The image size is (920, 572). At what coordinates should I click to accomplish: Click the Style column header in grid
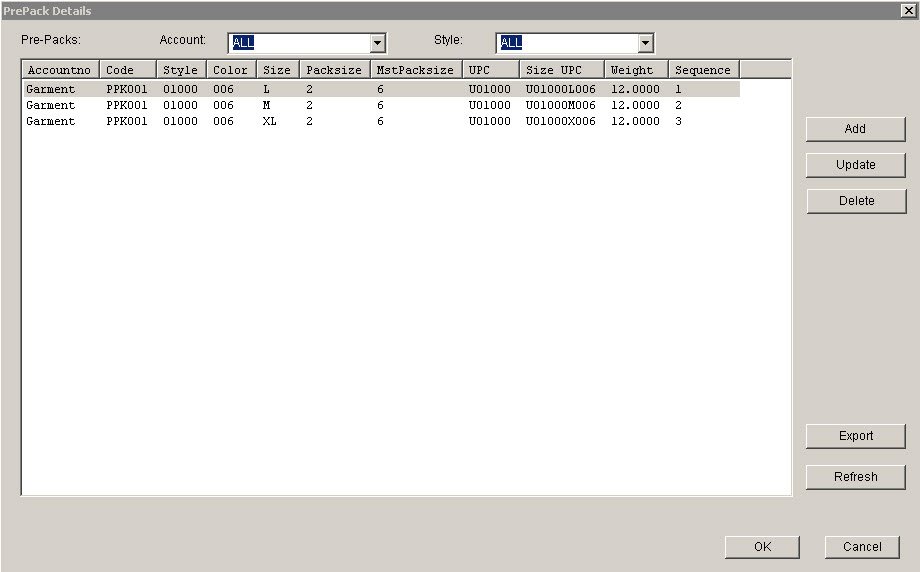(181, 70)
